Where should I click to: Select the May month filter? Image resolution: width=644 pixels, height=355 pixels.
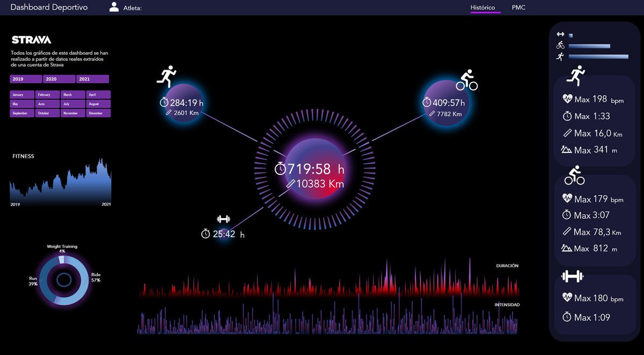coord(22,104)
